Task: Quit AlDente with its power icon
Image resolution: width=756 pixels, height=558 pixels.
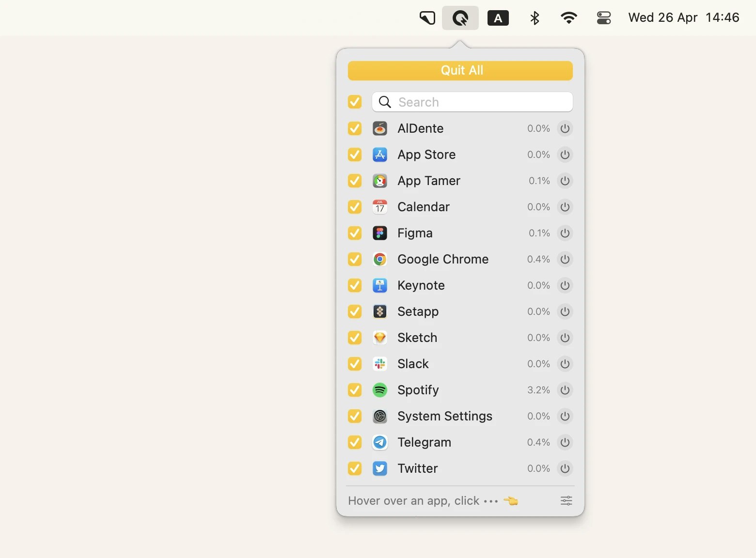Action: pyautogui.click(x=565, y=128)
